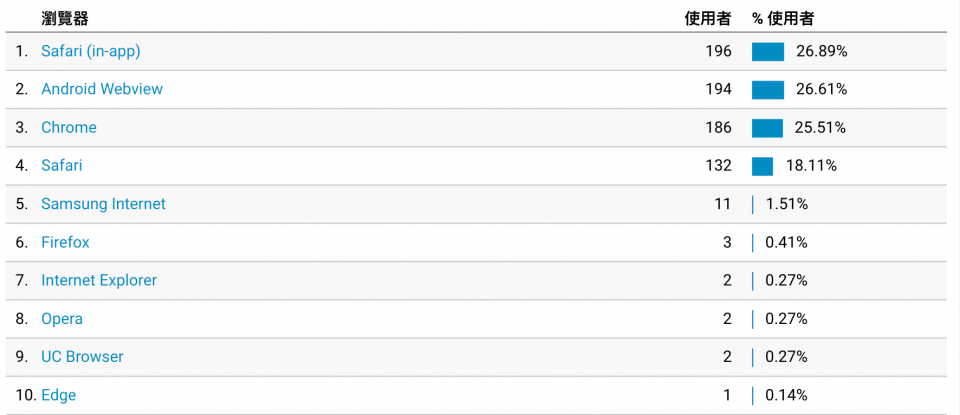Open the Safari (in-app) browser link
The width and height of the screenshot is (960, 415).
(91, 51)
